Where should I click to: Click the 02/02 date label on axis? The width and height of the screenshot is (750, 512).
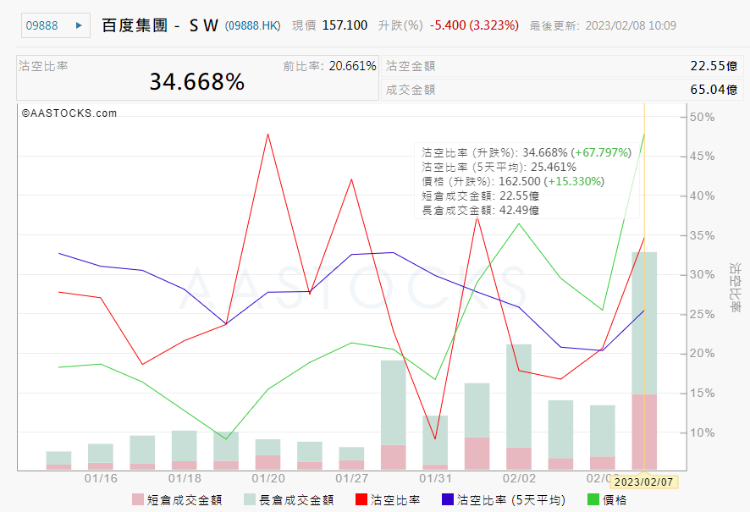tap(519, 479)
